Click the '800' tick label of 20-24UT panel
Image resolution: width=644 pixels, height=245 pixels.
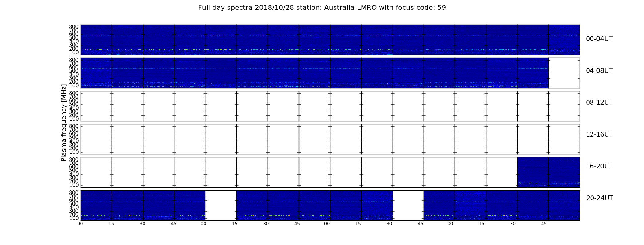(74, 192)
